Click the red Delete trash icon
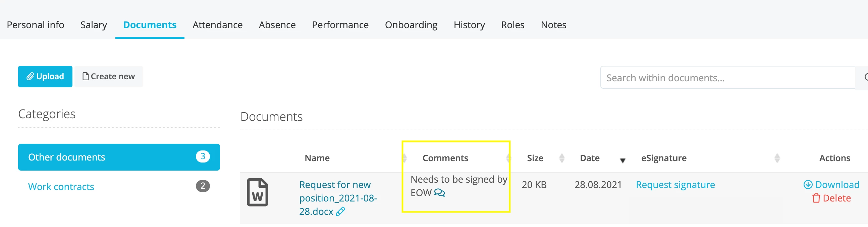Image resolution: width=868 pixels, height=227 pixels. tap(816, 198)
